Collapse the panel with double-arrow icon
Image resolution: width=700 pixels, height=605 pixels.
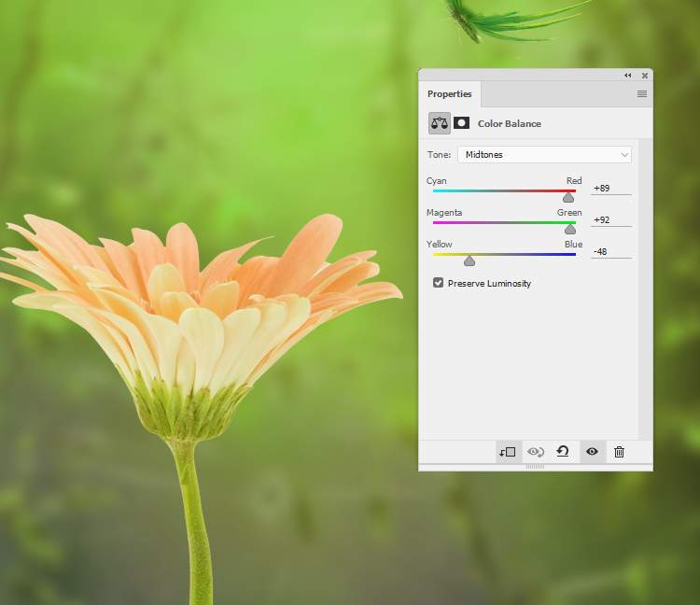628,76
